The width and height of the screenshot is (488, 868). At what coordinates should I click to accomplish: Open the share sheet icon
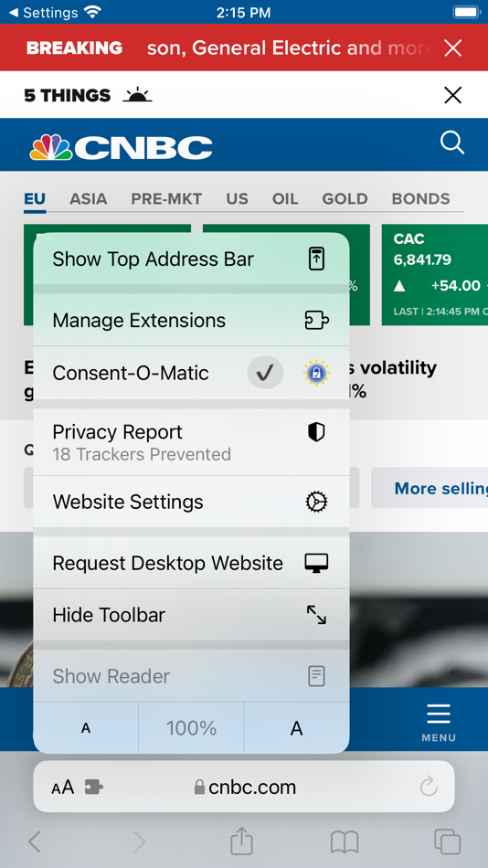pos(241,841)
